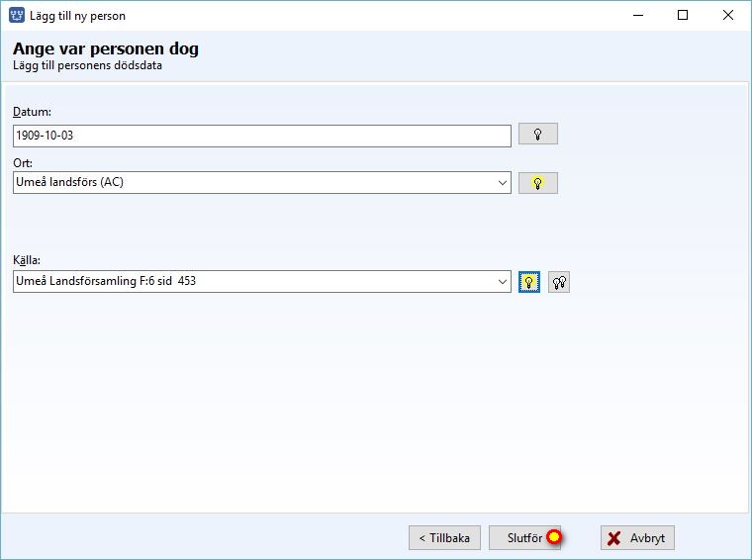The image size is (752, 560).
Task: Expand the Källa dropdown arrow
Action: [x=502, y=281]
